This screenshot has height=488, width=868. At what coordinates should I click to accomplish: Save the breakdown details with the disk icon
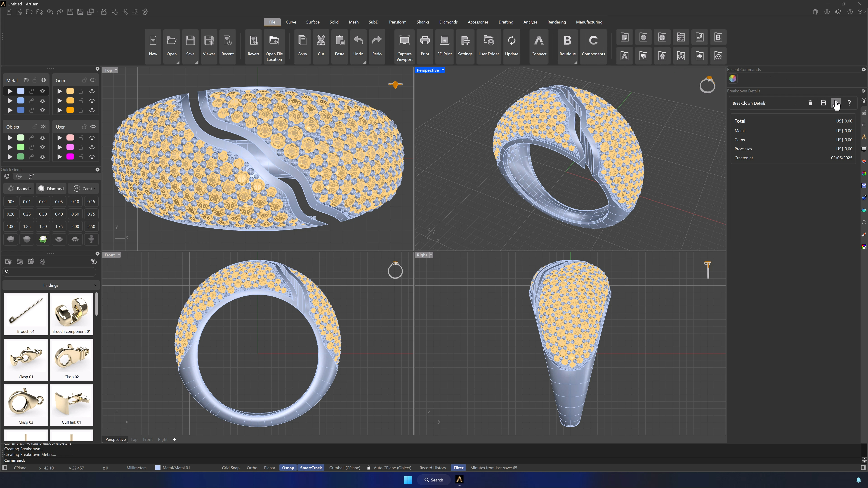tap(823, 103)
